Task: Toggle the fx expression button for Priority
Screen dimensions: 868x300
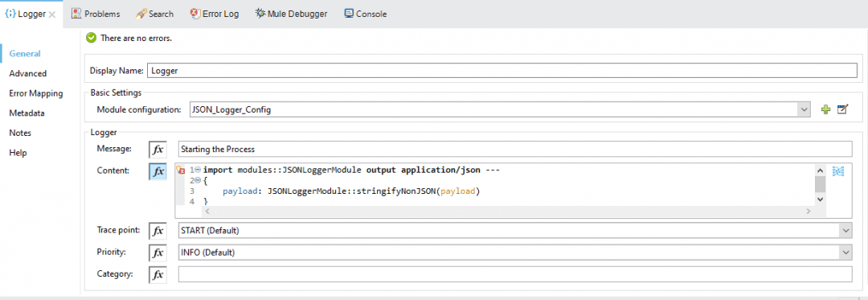Action: [x=158, y=253]
